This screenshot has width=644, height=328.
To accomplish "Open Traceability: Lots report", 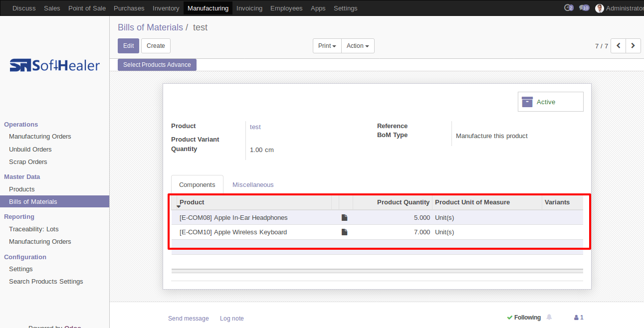I will (34, 229).
